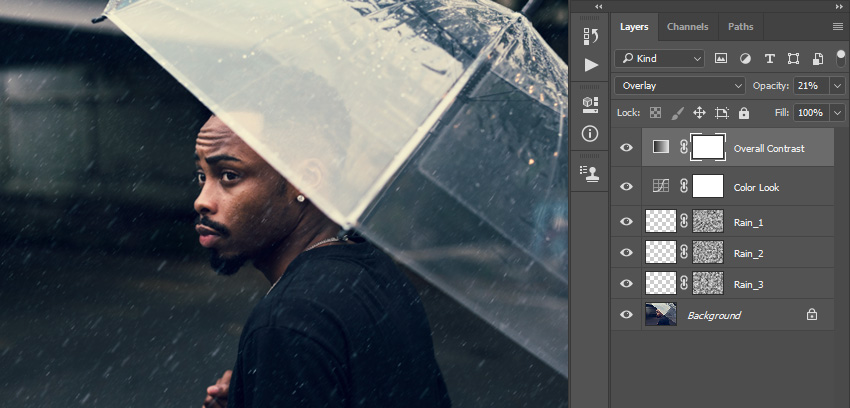The width and height of the screenshot is (850, 408).
Task: Open the Kind filter dropdown
Action: [x=659, y=59]
